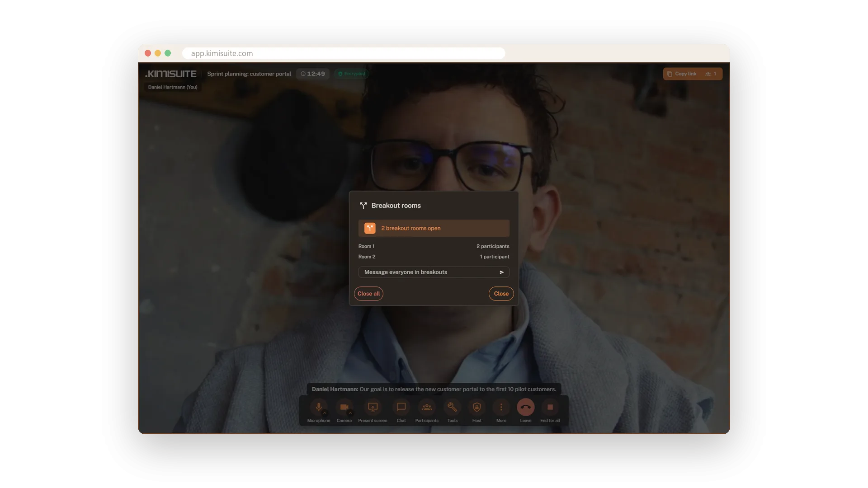
Task: Turn off the camera
Action: tap(344, 407)
